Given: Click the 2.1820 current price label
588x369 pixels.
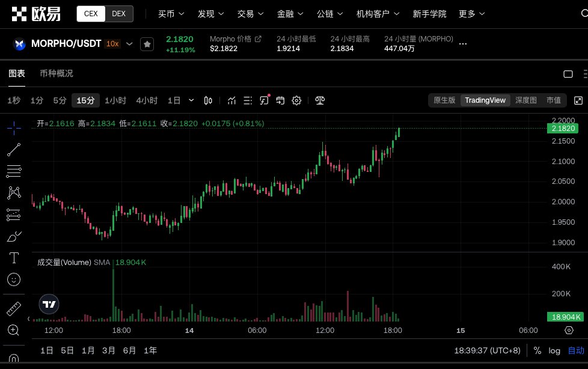Looking at the screenshot, I should [x=563, y=128].
